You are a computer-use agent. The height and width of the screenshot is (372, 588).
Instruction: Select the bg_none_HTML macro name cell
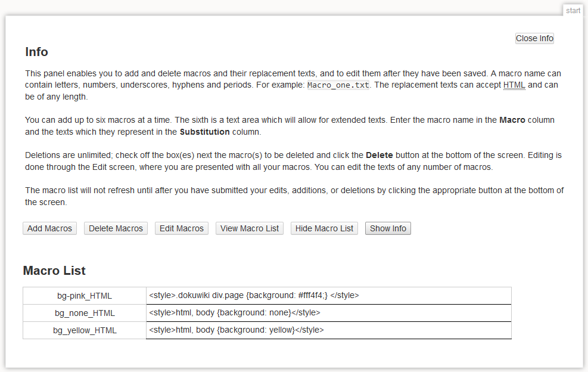pyautogui.click(x=84, y=313)
